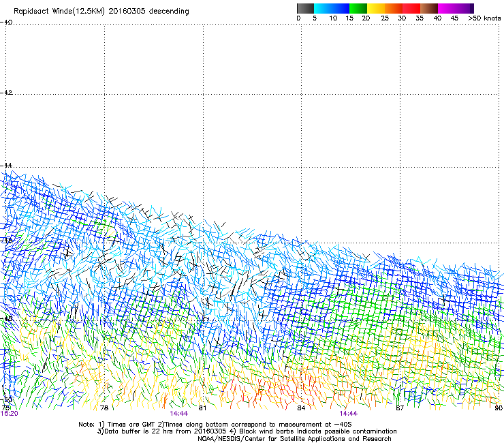This screenshot has width=504, height=443.
Task: Click the 87 longitude axis label
Action: tap(400, 408)
